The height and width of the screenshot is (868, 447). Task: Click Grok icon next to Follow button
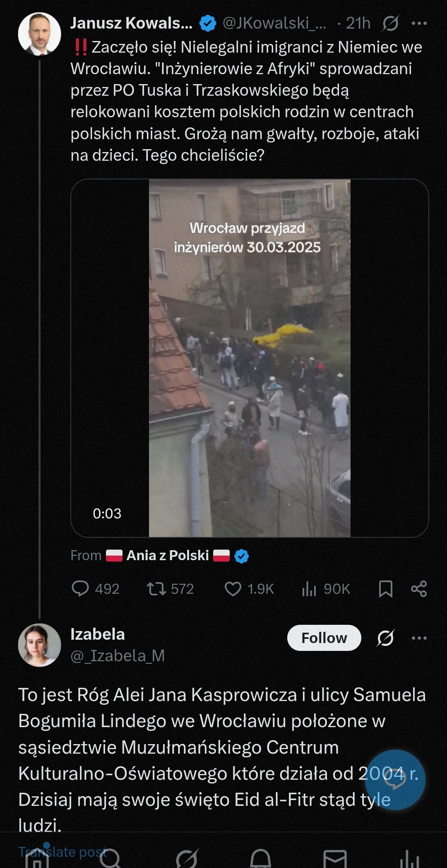385,638
